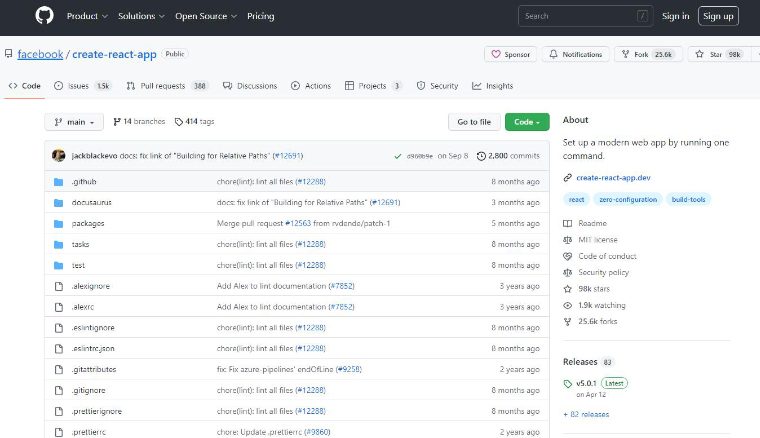Open the .github folder icon
Viewport: 760px width, 438px height.
tap(59, 182)
